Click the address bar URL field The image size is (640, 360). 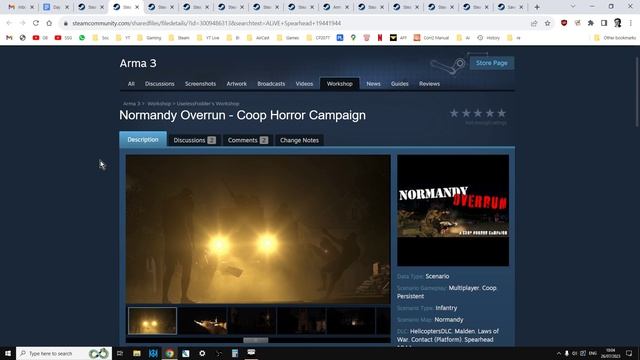294,23
